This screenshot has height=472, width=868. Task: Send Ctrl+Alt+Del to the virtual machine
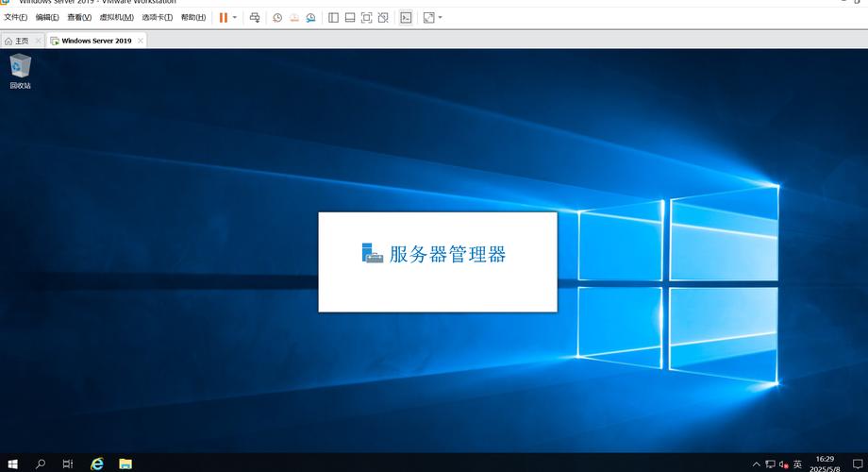[255, 18]
